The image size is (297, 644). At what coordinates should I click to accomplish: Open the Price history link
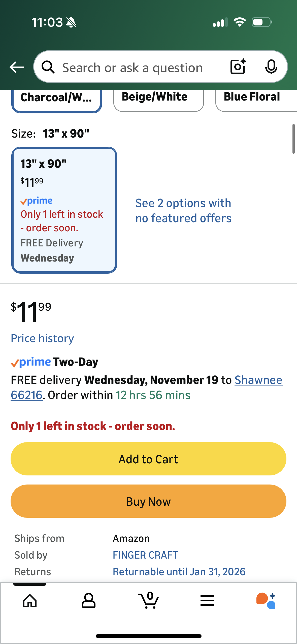pos(42,338)
